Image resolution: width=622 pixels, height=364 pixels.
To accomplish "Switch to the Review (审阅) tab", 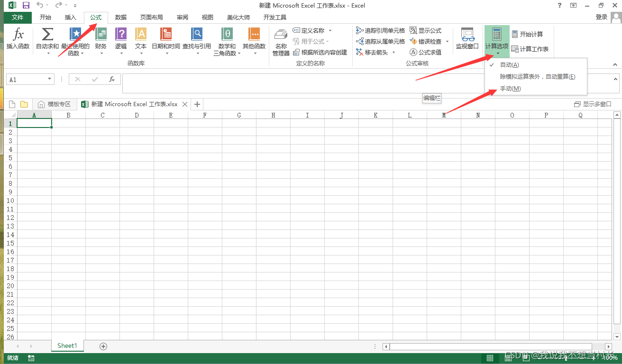I will 183,18.
